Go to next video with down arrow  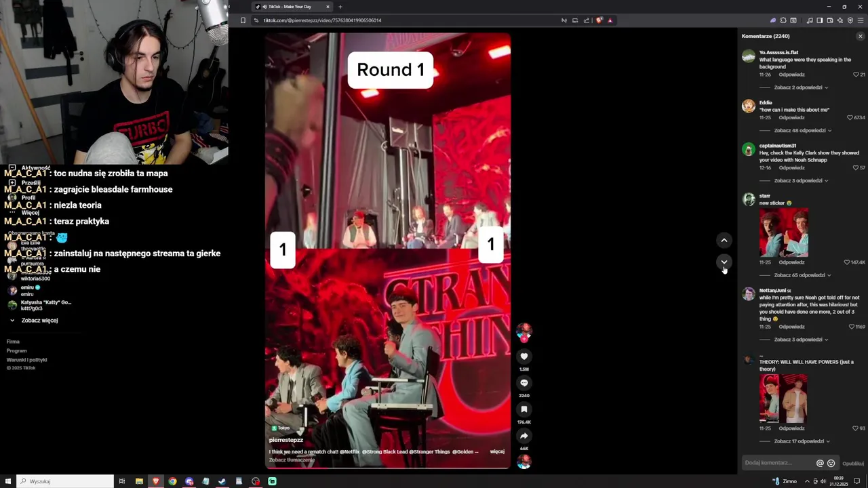click(724, 262)
